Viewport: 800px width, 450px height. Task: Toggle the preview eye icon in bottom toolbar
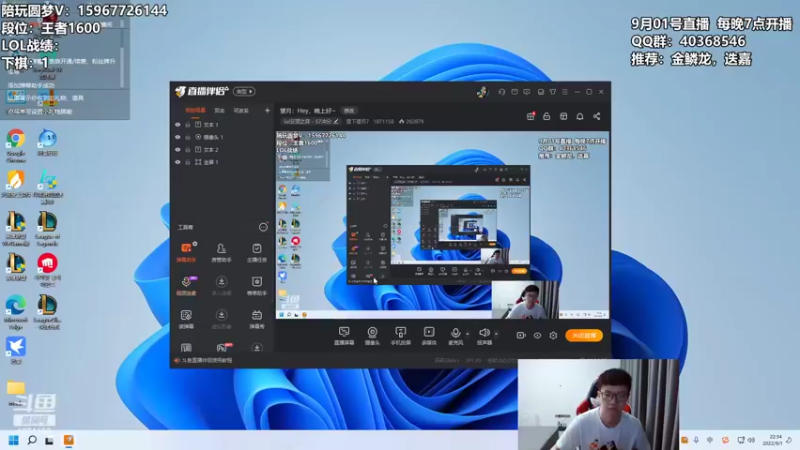click(537, 335)
